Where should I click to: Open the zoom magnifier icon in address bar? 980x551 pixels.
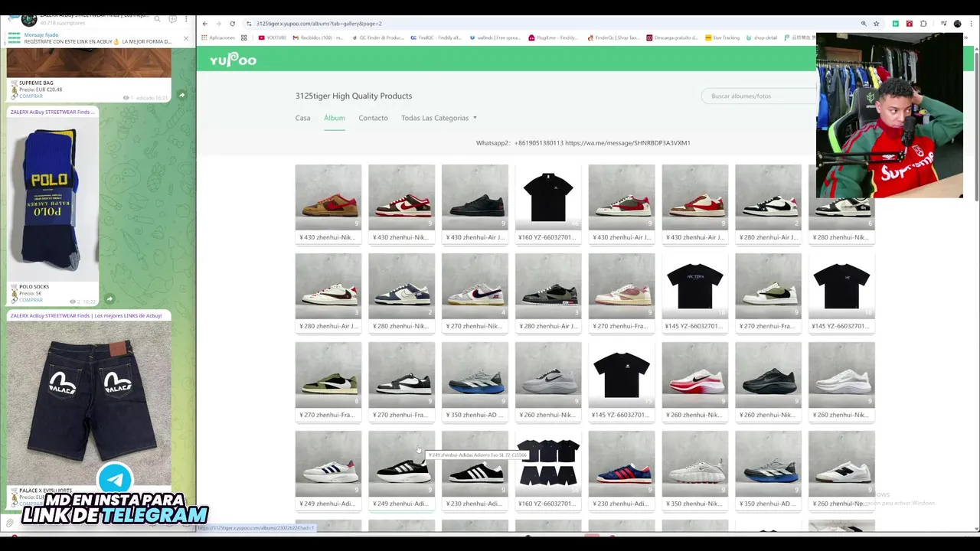pos(864,24)
